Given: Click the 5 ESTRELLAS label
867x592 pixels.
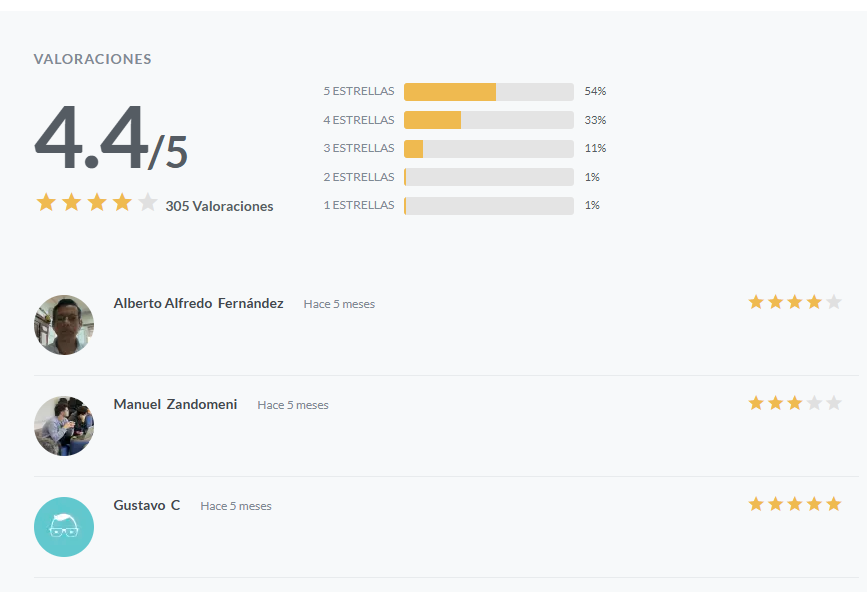Looking at the screenshot, I should [x=359, y=91].
